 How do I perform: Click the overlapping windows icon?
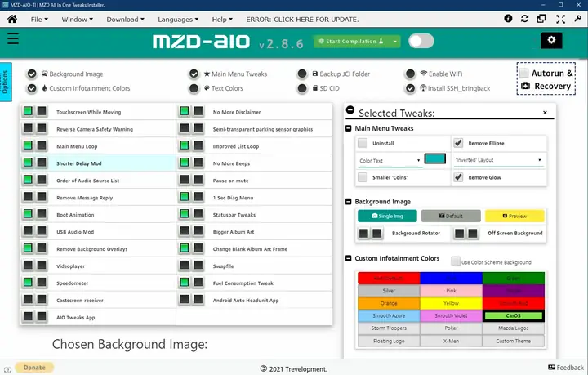[x=541, y=18]
